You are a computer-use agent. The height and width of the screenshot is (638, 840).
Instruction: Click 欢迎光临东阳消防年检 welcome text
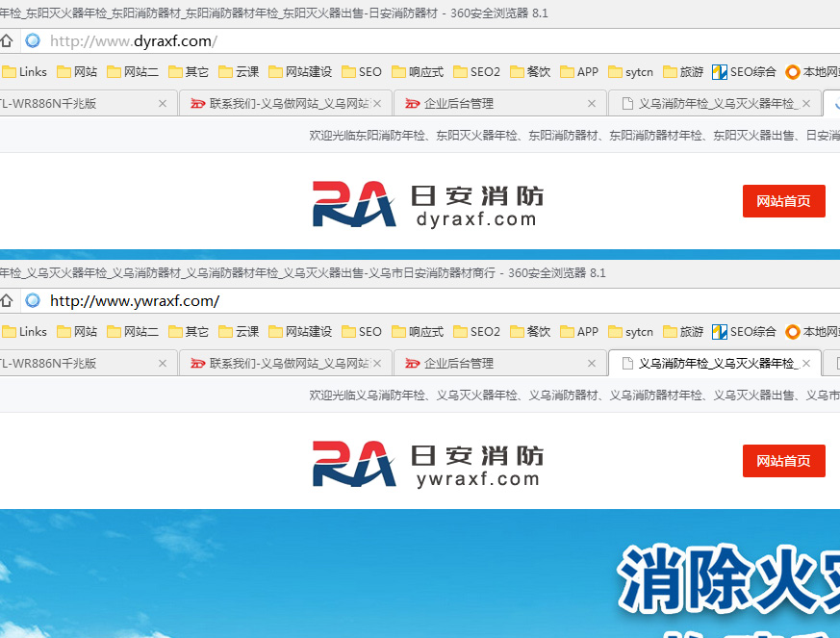[x=574, y=136]
